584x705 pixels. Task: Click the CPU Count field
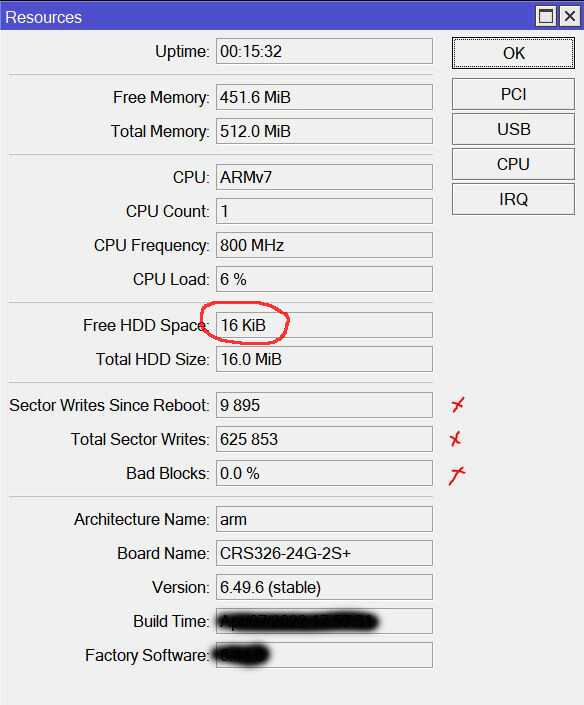[324, 211]
